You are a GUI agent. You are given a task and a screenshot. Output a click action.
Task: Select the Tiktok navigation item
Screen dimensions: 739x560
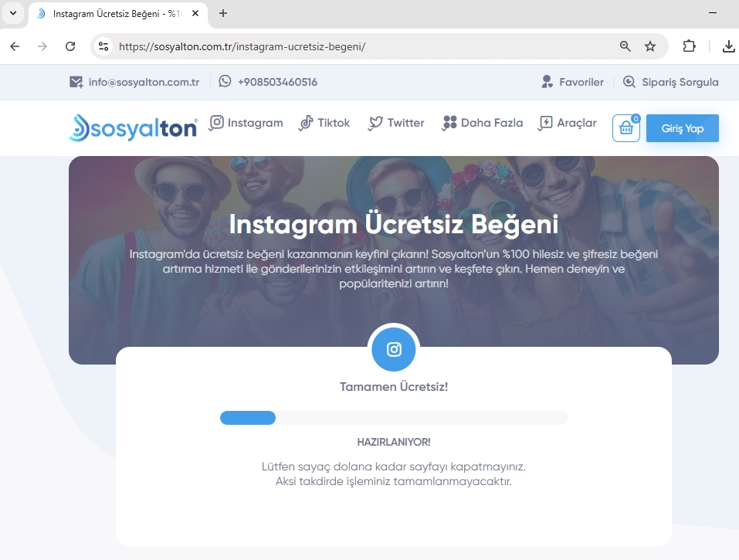coord(324,123)
